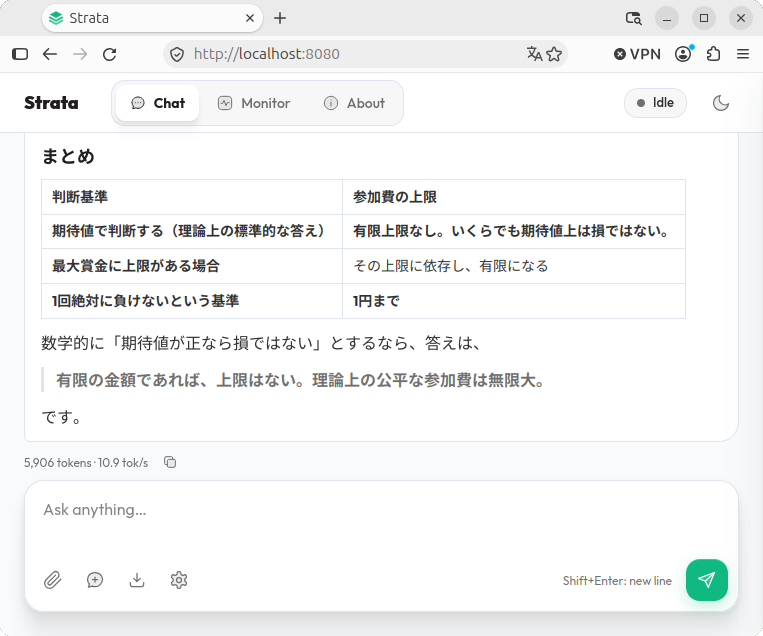Open the VPN indicator
The image size is (763, 636).
pyautogui.click(x=637, y=54)
